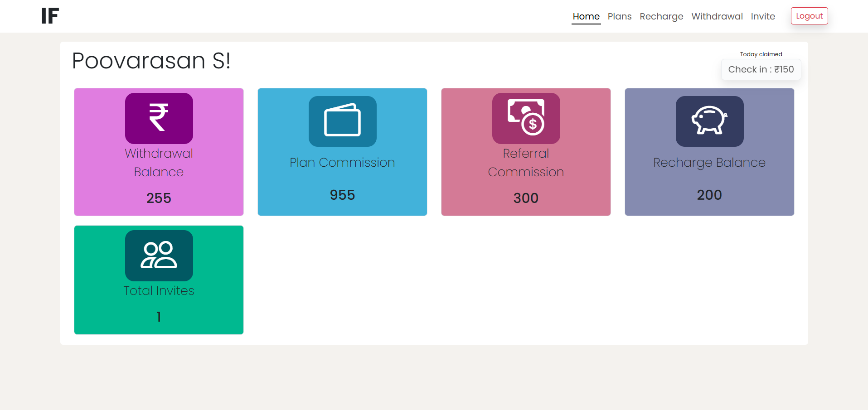The height and width of the screenshot is (410, 868).
Task: Click the Poovarasan S! greeting heading
Action: tap(151, 61)
